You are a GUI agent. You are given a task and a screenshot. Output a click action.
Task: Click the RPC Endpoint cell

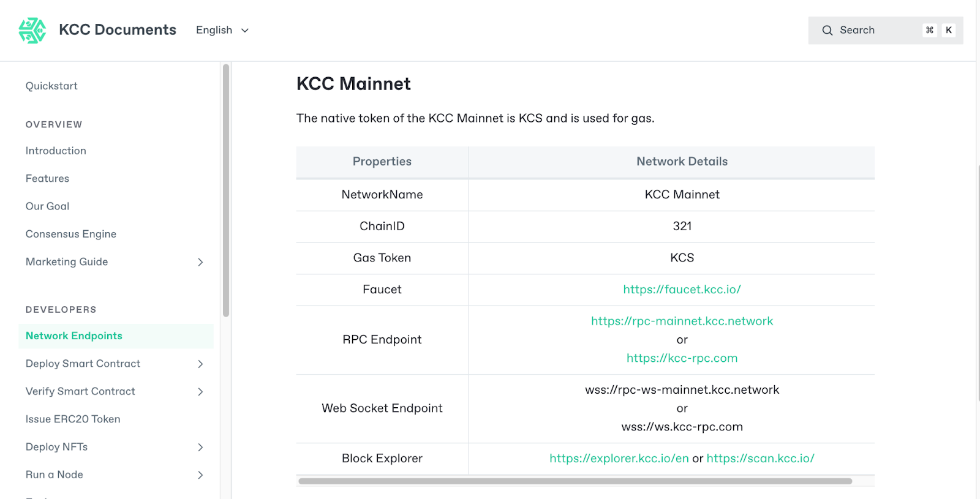tap(382, 340)
